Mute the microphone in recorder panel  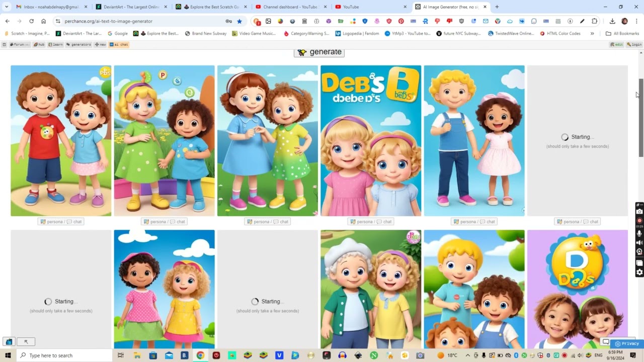click(x=639, y=233)
